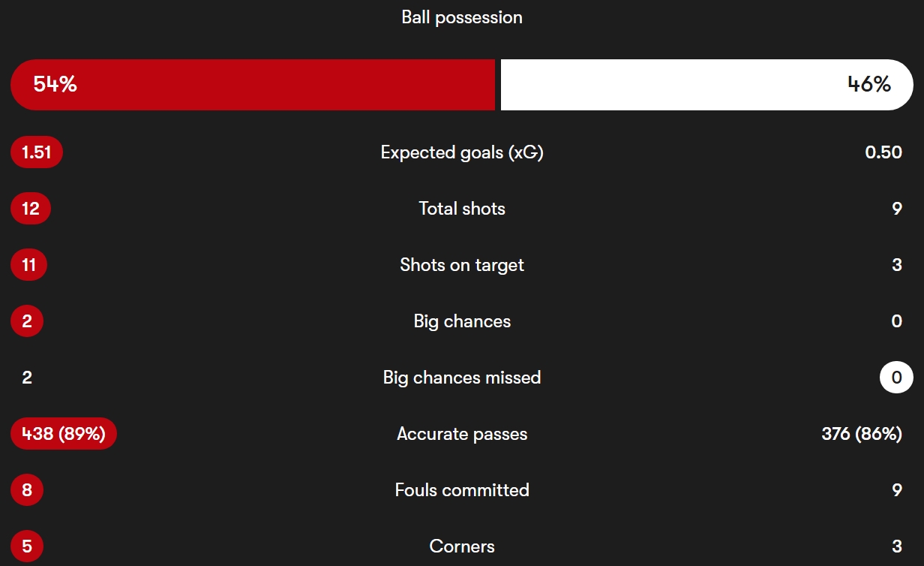Click the red 5 corners badge
The image size is (924, 566).
(x=27, y=546)
